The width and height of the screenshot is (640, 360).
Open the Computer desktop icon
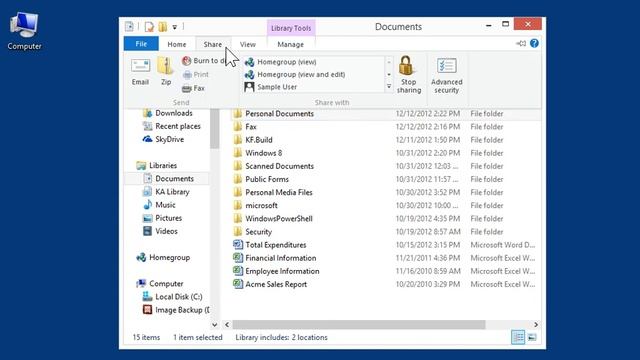[24, 31]
